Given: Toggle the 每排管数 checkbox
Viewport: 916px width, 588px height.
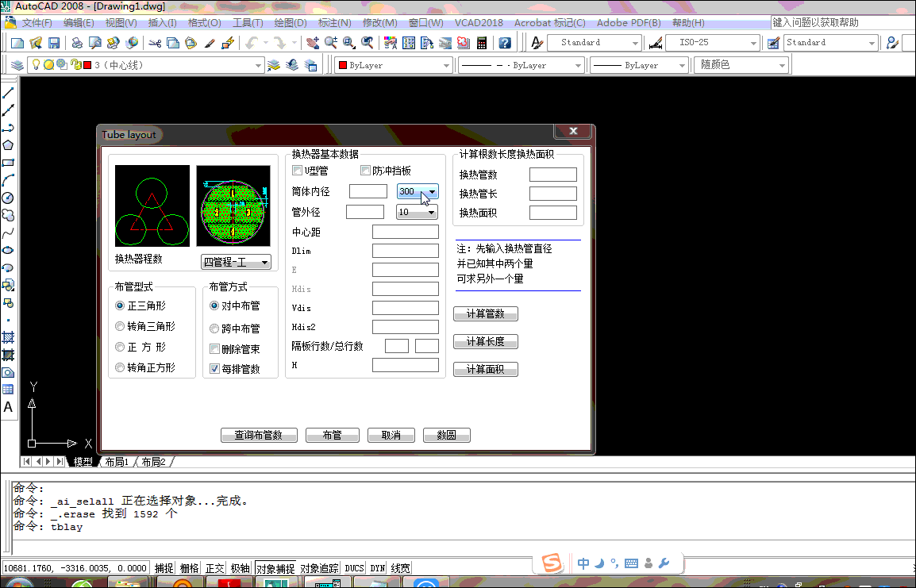Looking at the screenshot, I should tap(214, 369).
